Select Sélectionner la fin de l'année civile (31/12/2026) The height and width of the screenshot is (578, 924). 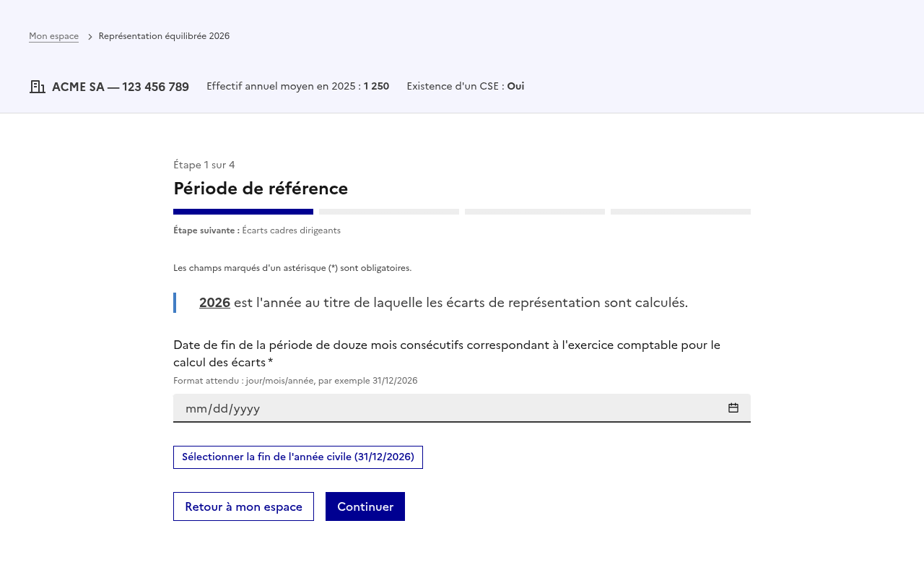[x=297, y=457]
